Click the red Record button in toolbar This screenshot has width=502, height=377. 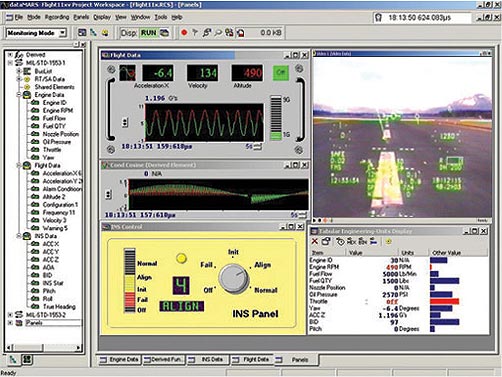[x=184, y=33]
